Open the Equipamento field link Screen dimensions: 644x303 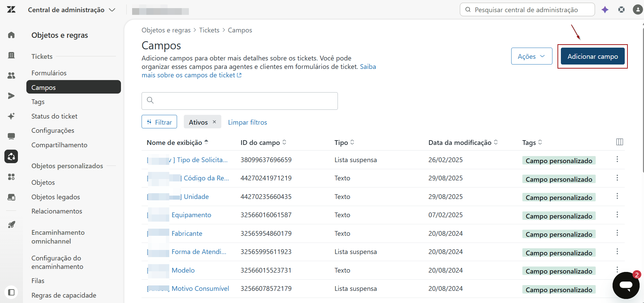[191, 215]
